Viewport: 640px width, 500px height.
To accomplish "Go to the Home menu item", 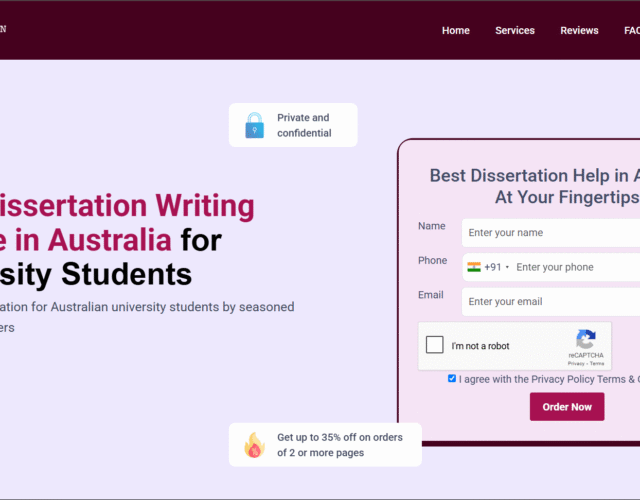I will tap(455, 30).
